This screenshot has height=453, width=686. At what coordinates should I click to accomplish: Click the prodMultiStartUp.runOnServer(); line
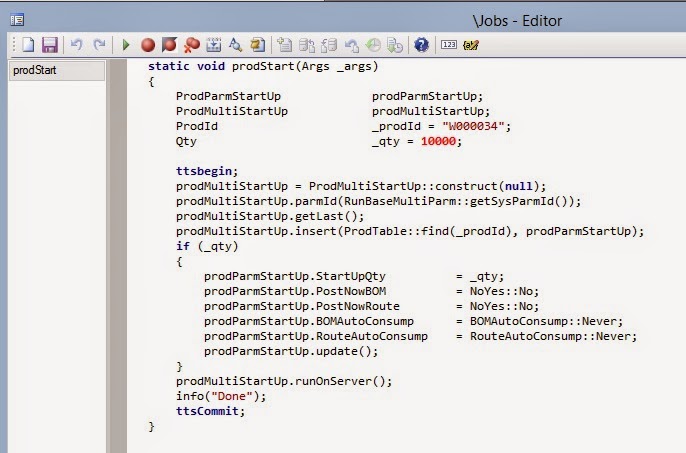284,381
